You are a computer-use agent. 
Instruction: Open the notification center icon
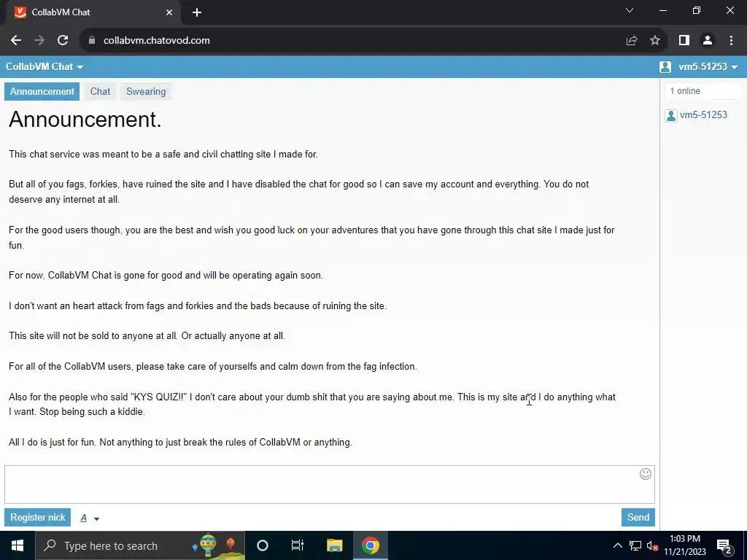pyautogui.click(x=724, y=545)
